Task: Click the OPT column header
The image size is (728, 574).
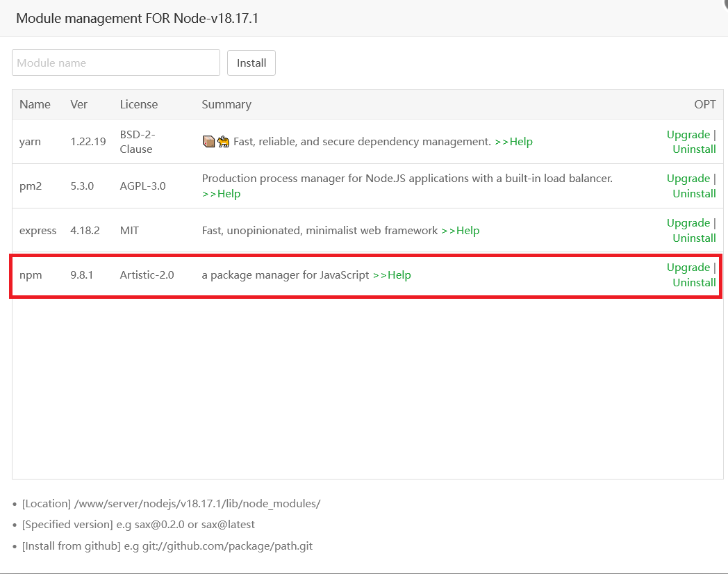Action: click(x=705, y=104)
